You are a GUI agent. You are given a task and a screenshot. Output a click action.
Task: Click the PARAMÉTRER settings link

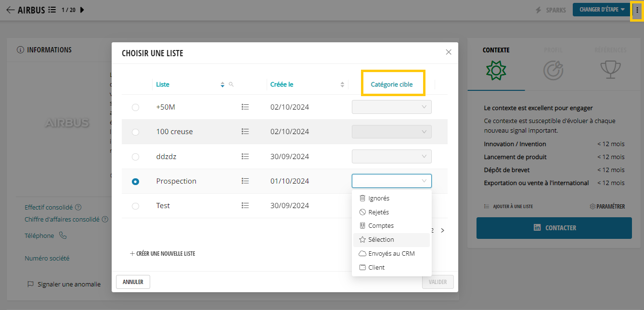(x=607, y=206)
